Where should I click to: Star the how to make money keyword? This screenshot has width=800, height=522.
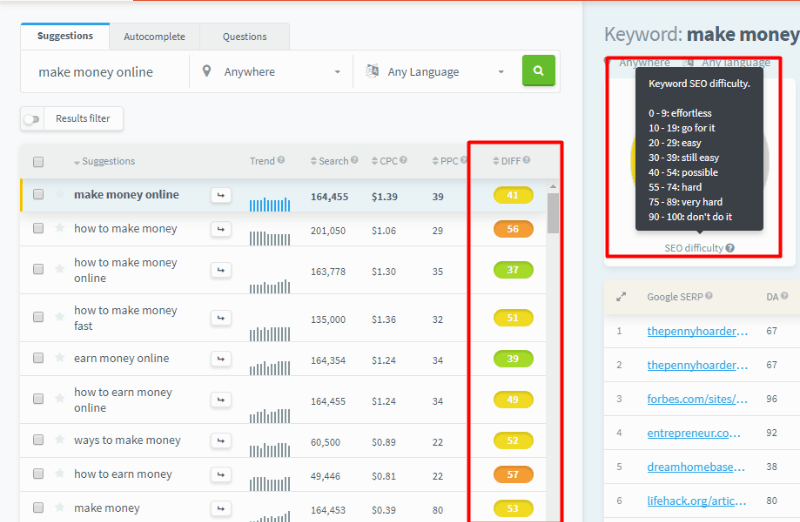click(60, 228)
